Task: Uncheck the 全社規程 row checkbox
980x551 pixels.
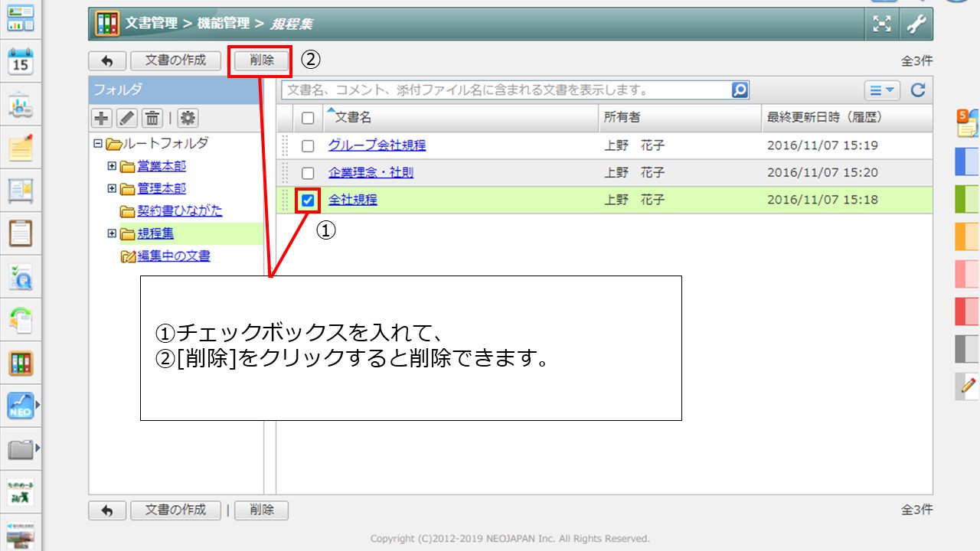Action: click(x=308, y=201)
